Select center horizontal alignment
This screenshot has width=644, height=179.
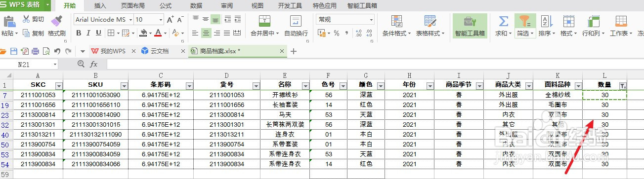click(206, 33)
